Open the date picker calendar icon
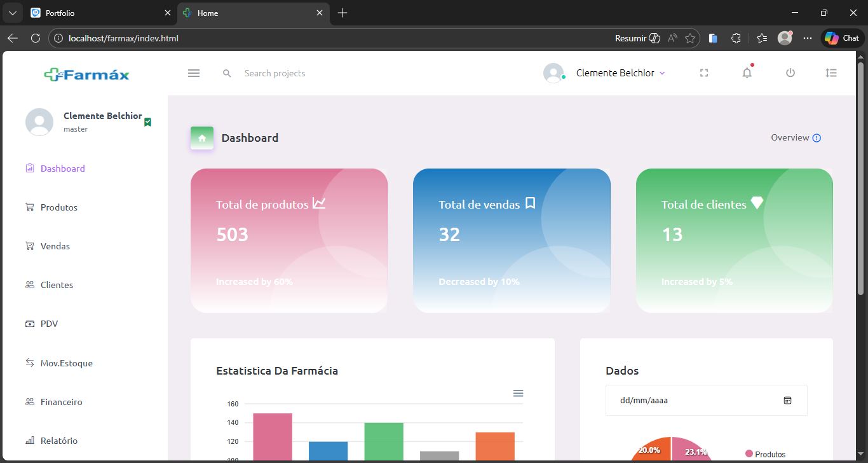Image resolution: width=868 pixels, height=463 pixels. pos(787,401)
